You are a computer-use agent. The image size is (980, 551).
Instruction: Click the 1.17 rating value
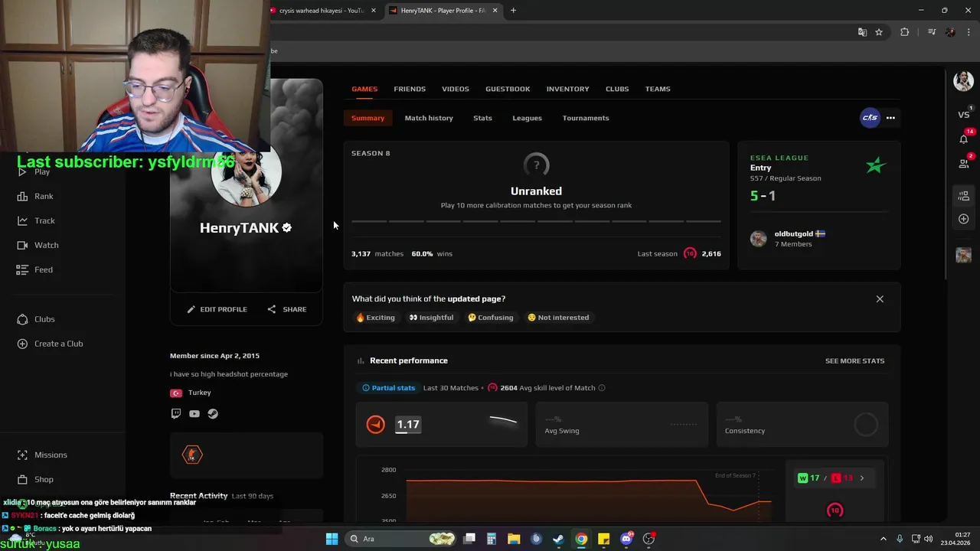click(408, 425)
